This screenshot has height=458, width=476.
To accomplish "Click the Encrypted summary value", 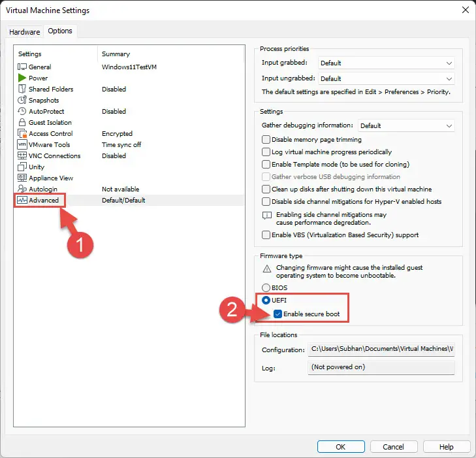I will 117,134.
